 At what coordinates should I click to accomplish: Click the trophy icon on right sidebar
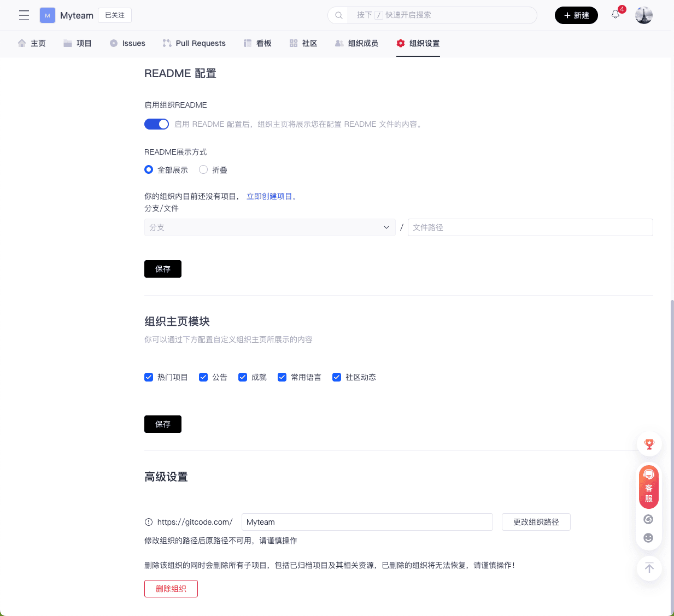pyautogui.click(x=649, y=444)
